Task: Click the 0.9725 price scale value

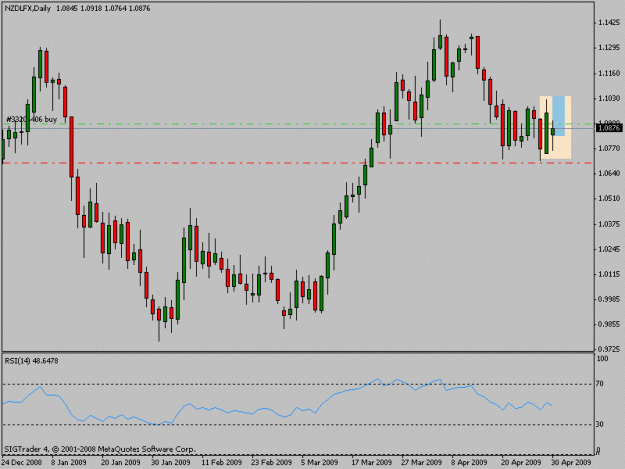Action: click(x=609, y=349)
